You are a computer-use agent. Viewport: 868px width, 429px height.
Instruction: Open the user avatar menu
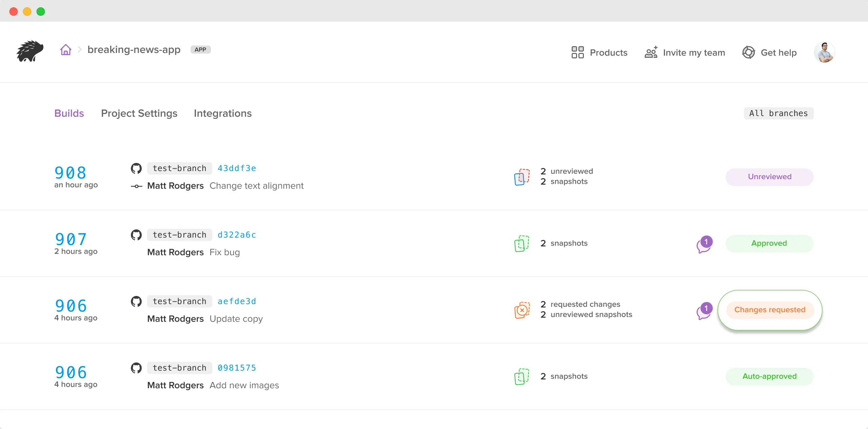(x=824, y=52)
